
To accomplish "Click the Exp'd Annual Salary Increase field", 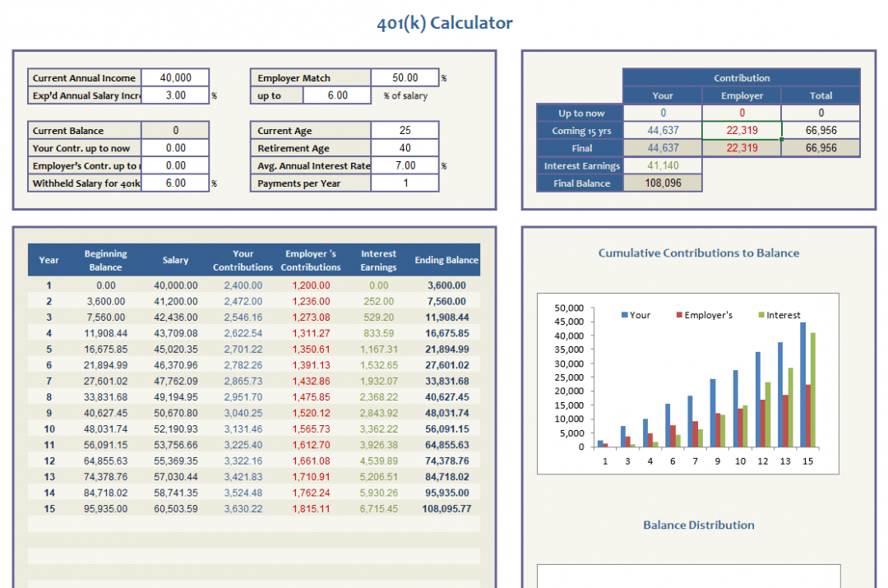I will coord(176,95).
